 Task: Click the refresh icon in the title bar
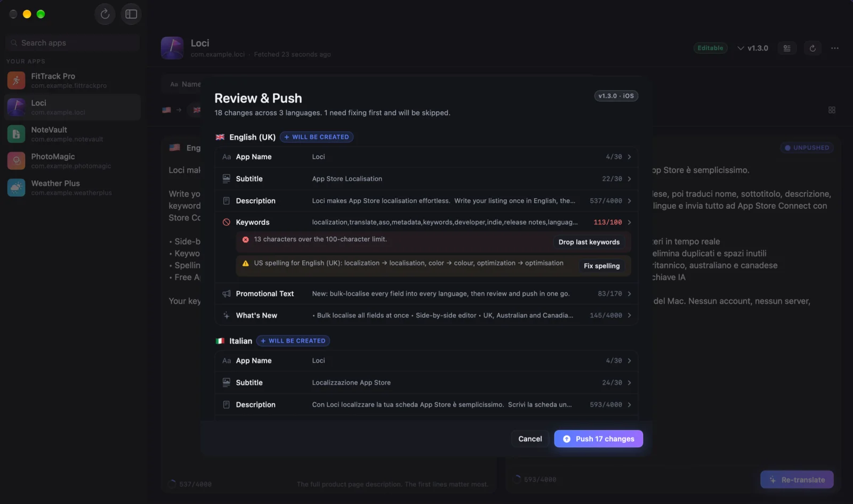[x=105, y=14]
